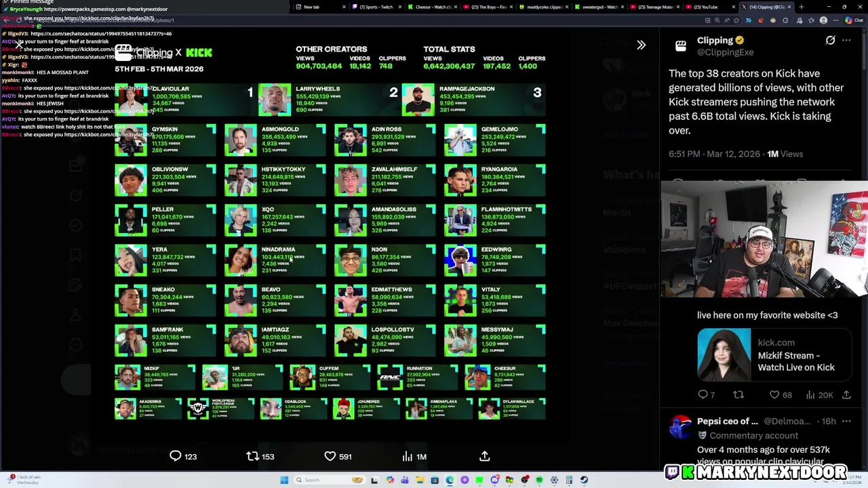This screenshot has height=488, width=868.
Task: Click the LARRYWHEELS creator card
Action: (x=329, y=100)
